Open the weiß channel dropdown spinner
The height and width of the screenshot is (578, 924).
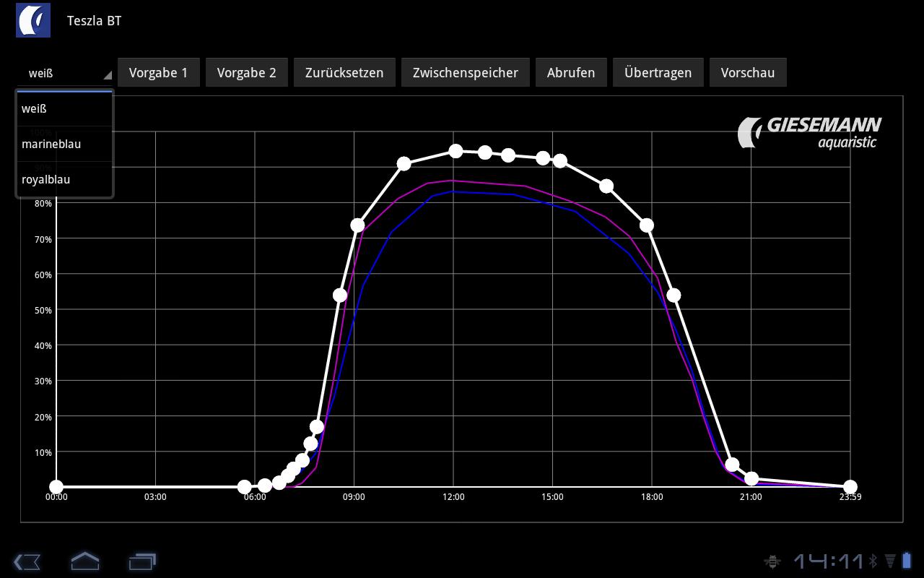coord(66,73)
